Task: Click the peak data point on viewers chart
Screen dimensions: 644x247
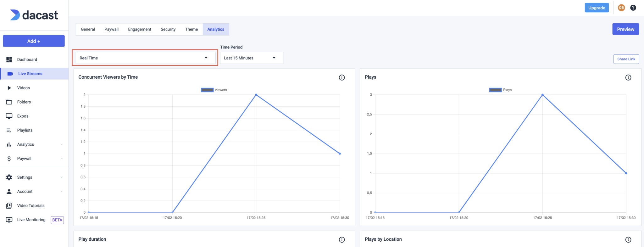Action: pos(256,95)
